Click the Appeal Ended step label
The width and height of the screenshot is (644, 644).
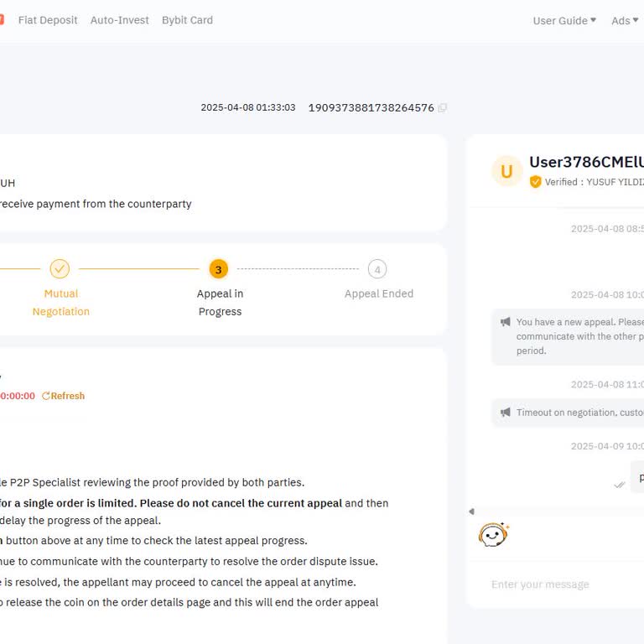379,293
